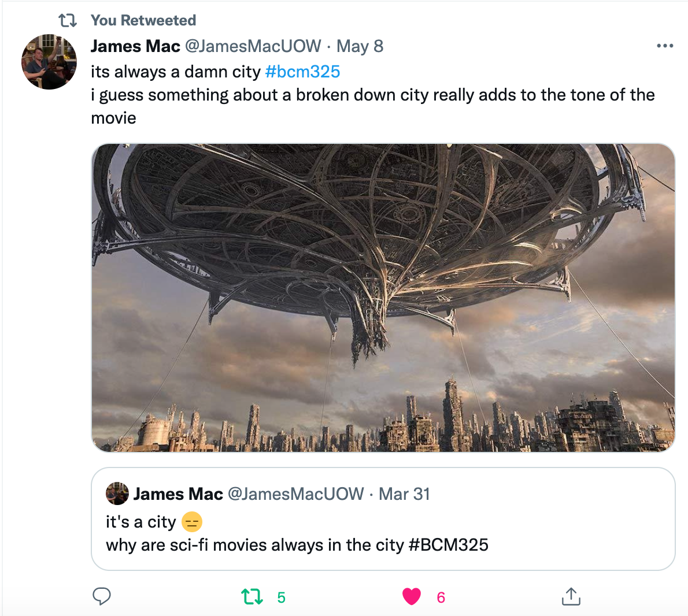Click the retweet count number 5

pos(282,598)
